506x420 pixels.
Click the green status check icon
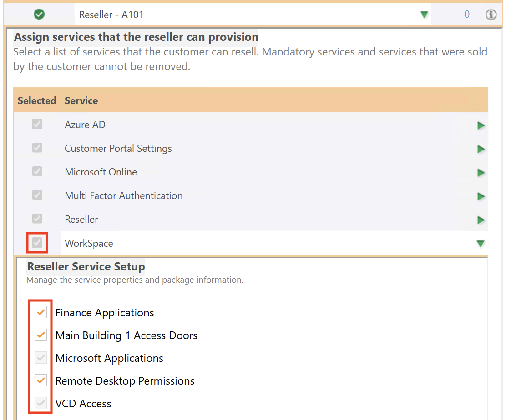pos(39,15)
